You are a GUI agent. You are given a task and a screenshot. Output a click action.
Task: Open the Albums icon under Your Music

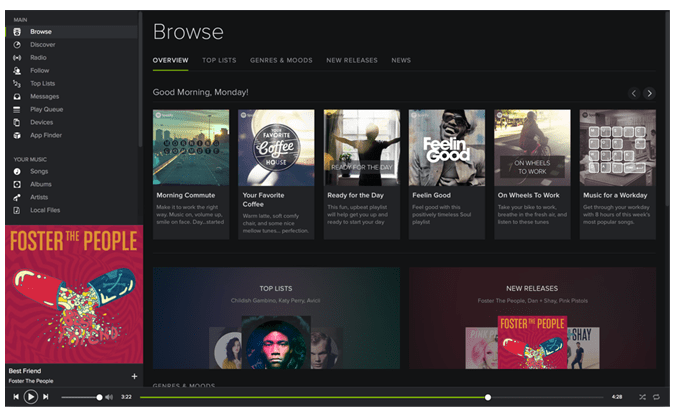click(x=17, y=184)
